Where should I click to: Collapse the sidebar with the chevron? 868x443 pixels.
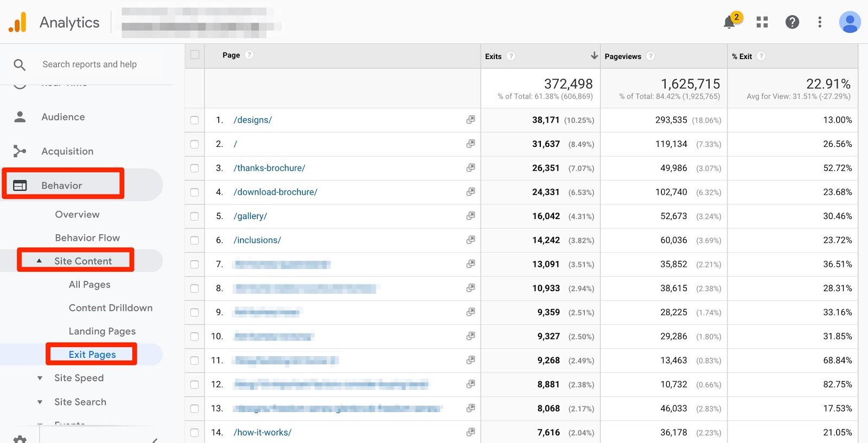[155, 440]
